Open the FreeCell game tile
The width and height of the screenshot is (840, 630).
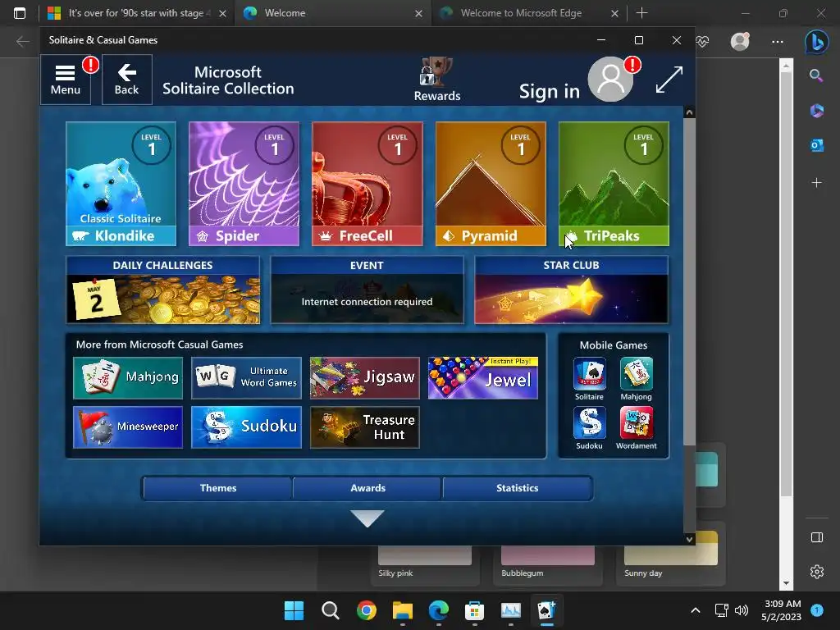point(367,184)
